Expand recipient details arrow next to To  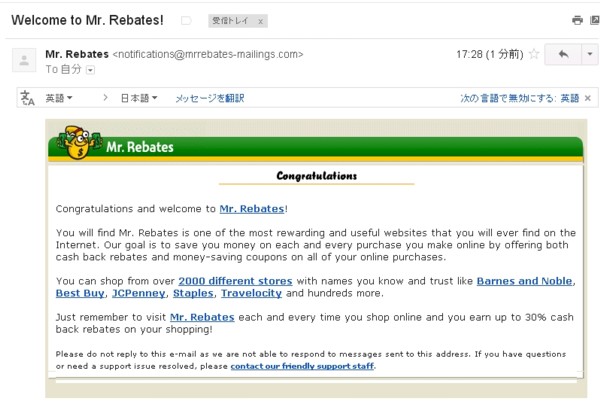90,70
